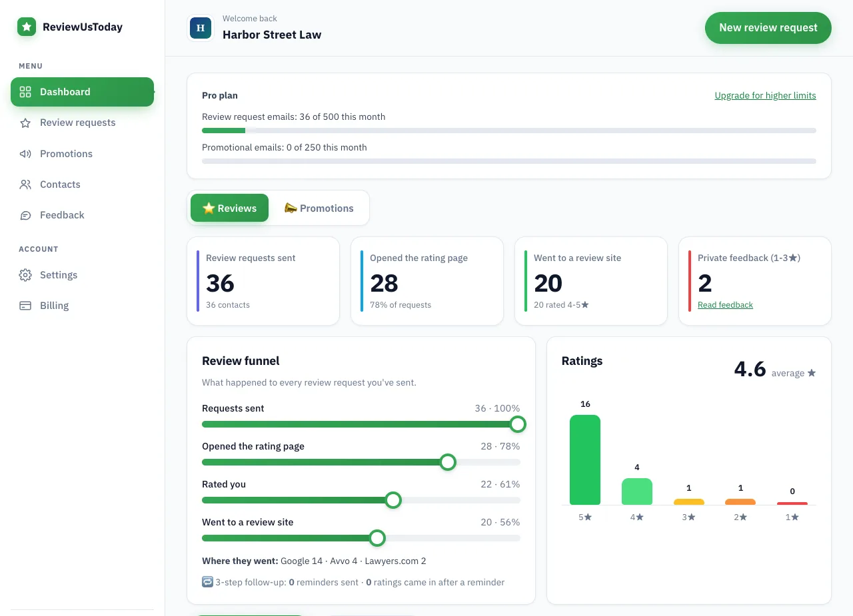This screenshot has width=853, height=616.
Task: Click the Settings gear icon
Action: coord(25,275)
